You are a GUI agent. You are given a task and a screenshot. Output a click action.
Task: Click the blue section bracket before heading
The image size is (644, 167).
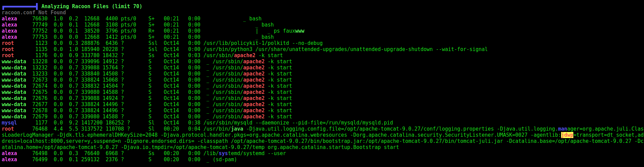pos(20,6)
